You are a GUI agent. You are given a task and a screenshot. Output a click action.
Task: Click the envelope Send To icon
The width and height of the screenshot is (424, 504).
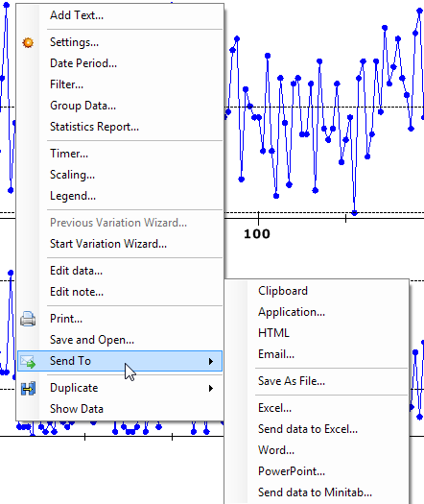[28, 361]
